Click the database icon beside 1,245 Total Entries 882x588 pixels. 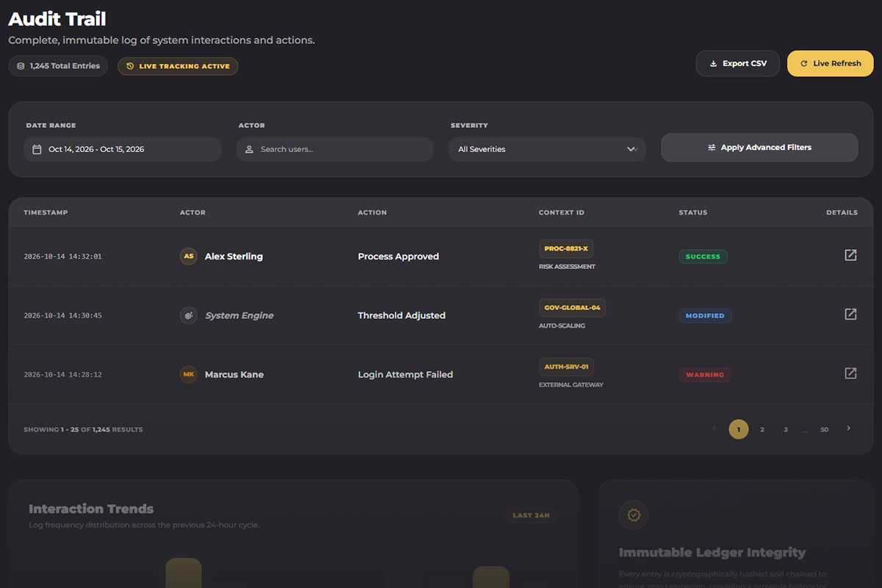(x=21, y=66)
